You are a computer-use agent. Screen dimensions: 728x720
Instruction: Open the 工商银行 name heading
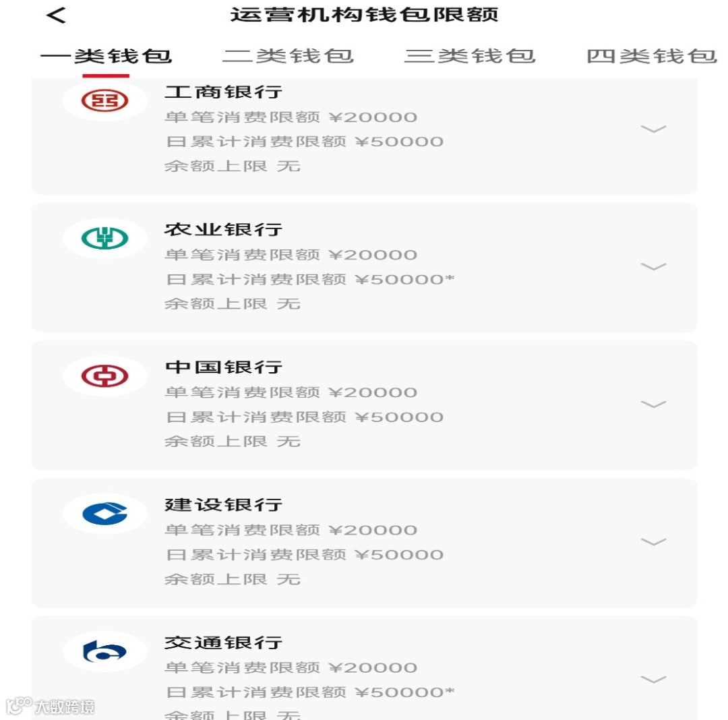click(224, 92)
